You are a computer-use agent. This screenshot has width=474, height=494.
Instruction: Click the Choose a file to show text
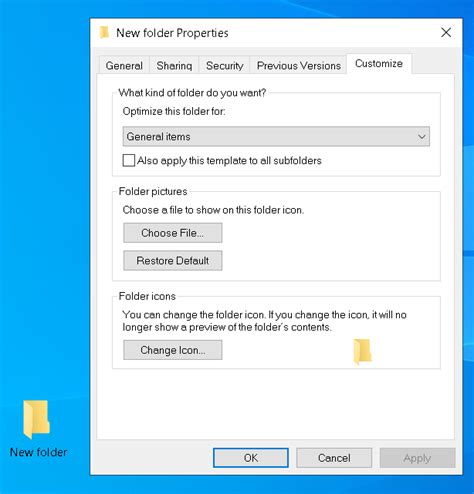click(x=213, y=210)
